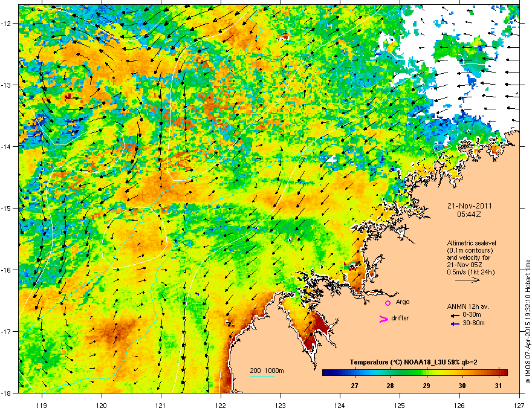
Task: Click the drifter legend label
Action: point(400,318)
